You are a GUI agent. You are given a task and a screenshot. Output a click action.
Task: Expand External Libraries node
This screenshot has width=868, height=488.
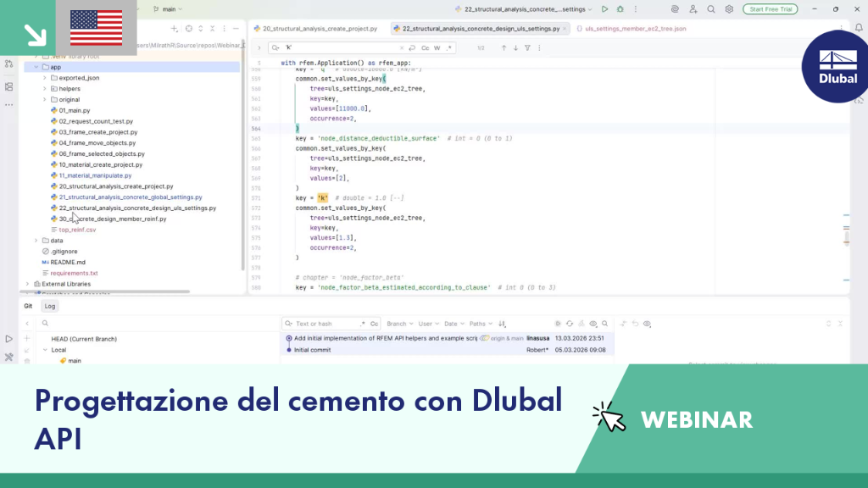[28, 284]
